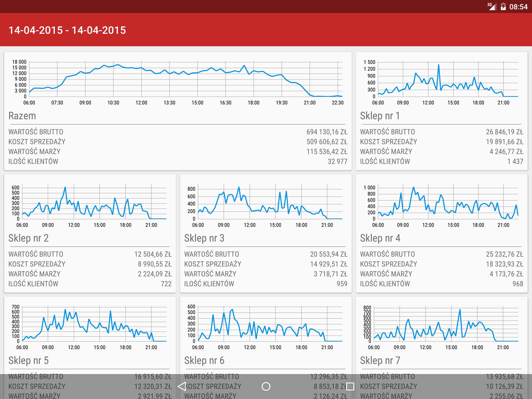Tap the Android back navigation icon
The height and width of the screenshot is (399, 532).
tap(182, 387)
